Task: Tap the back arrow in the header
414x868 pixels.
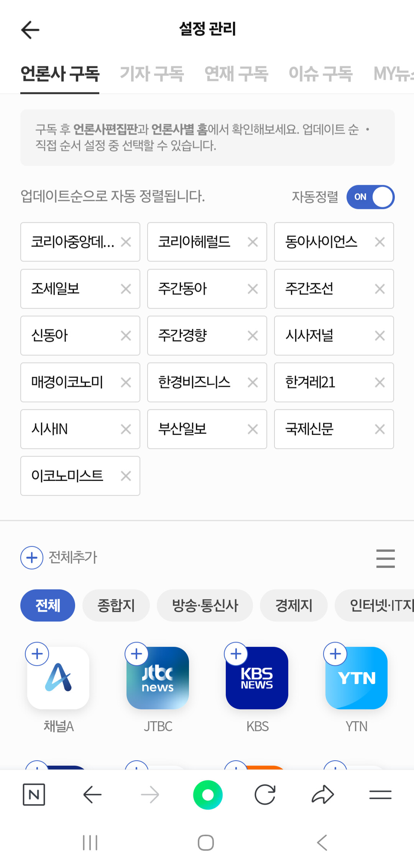Action: [30, 30]
